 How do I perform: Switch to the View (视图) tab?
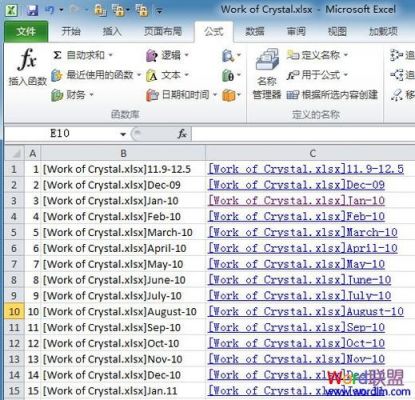point(337,32)
